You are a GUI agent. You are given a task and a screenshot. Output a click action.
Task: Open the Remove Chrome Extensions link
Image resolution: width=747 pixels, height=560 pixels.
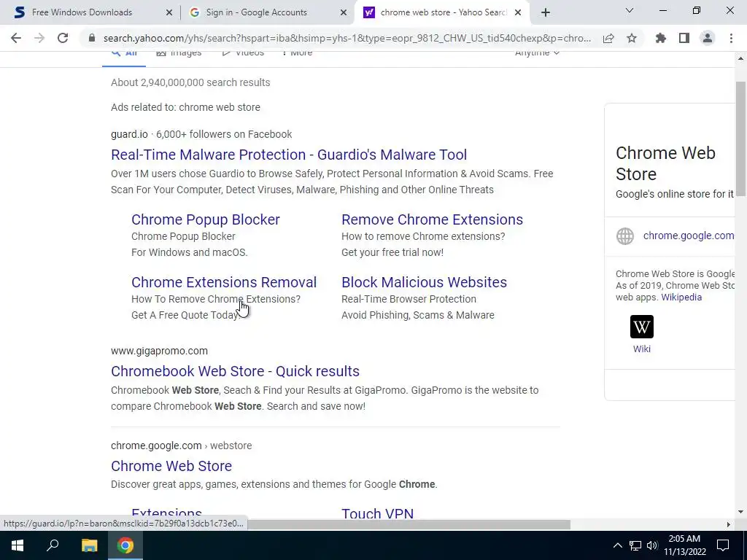click(x=432, y=219)
